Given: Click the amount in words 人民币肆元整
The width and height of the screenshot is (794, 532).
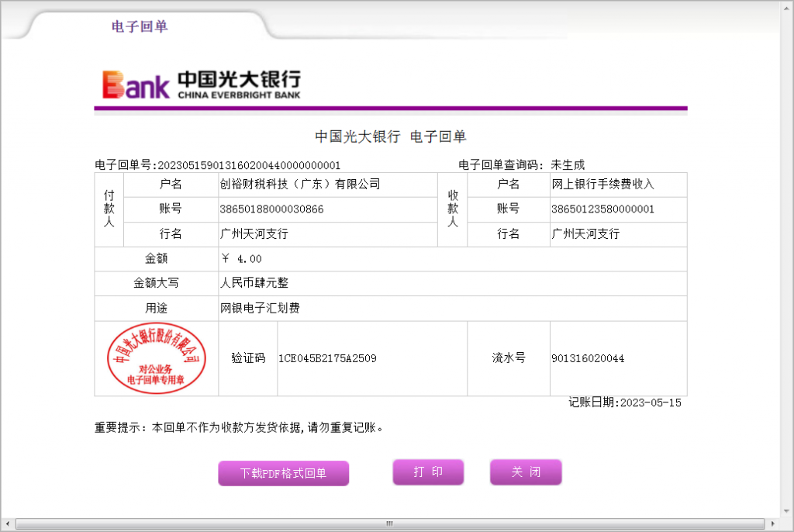Looking at the screenshot, I should coord(254,284).
